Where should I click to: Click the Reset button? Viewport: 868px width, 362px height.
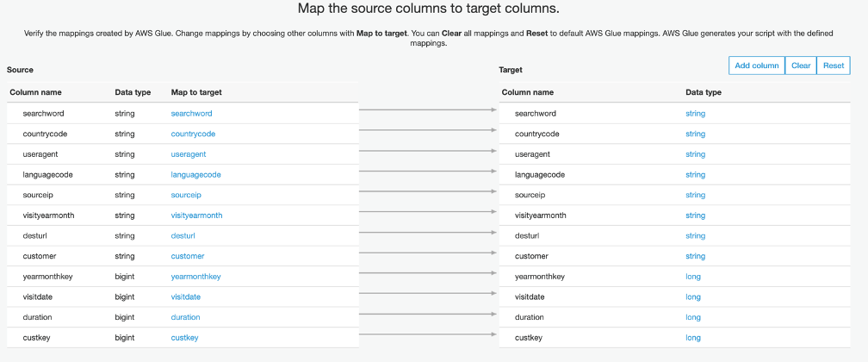[x=833, y=66]
